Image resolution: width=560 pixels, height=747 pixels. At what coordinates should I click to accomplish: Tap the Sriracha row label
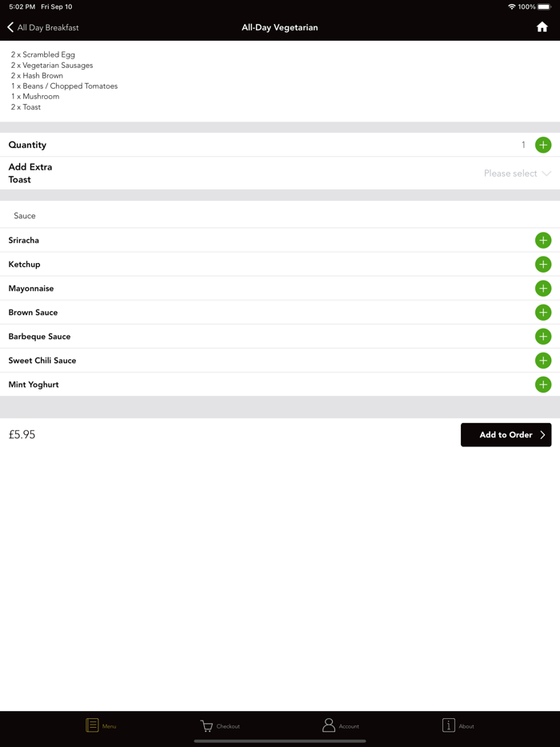24,240
